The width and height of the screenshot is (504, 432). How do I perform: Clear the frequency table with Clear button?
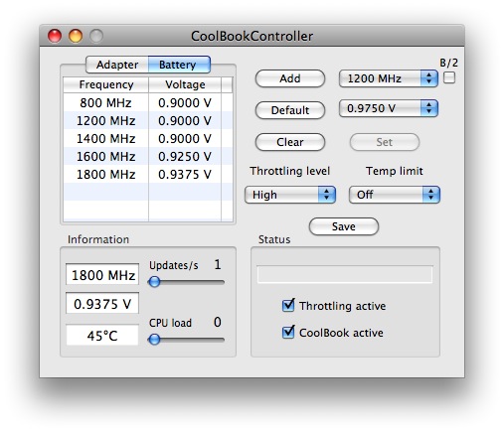[290, 142]
